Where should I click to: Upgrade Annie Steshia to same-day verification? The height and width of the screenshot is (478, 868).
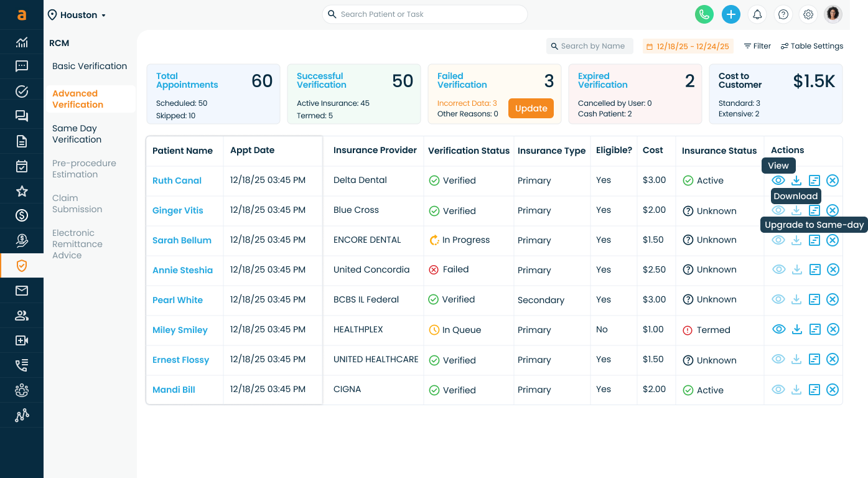click(x=814, y=269)
